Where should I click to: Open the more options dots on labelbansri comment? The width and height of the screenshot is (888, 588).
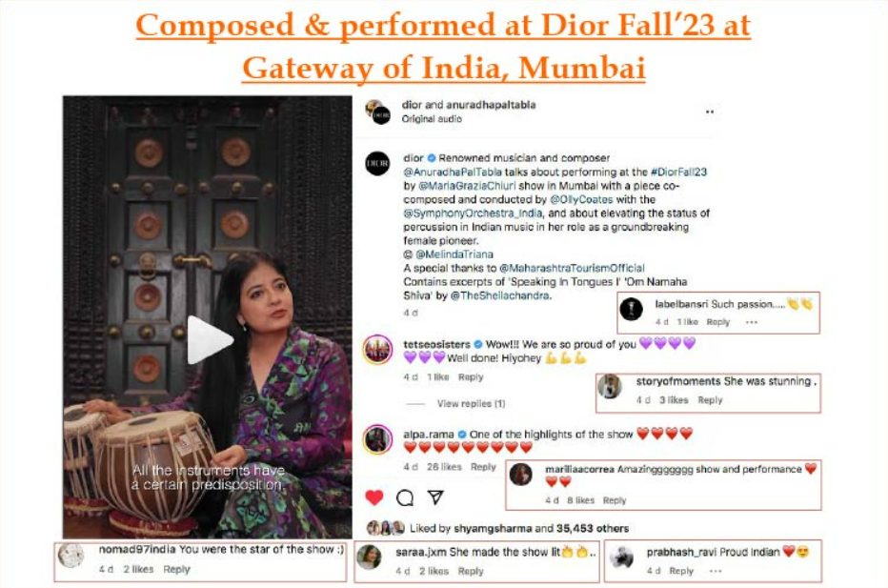point(752,322)
